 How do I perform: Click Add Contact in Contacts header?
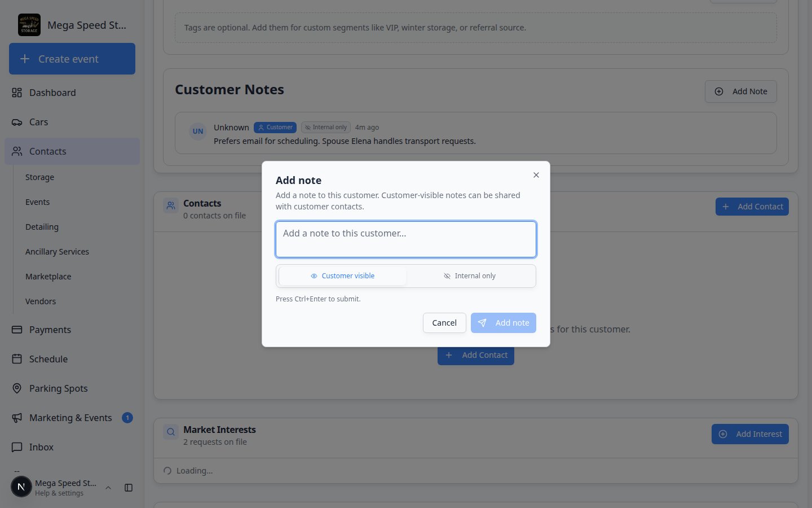[752, 207]
